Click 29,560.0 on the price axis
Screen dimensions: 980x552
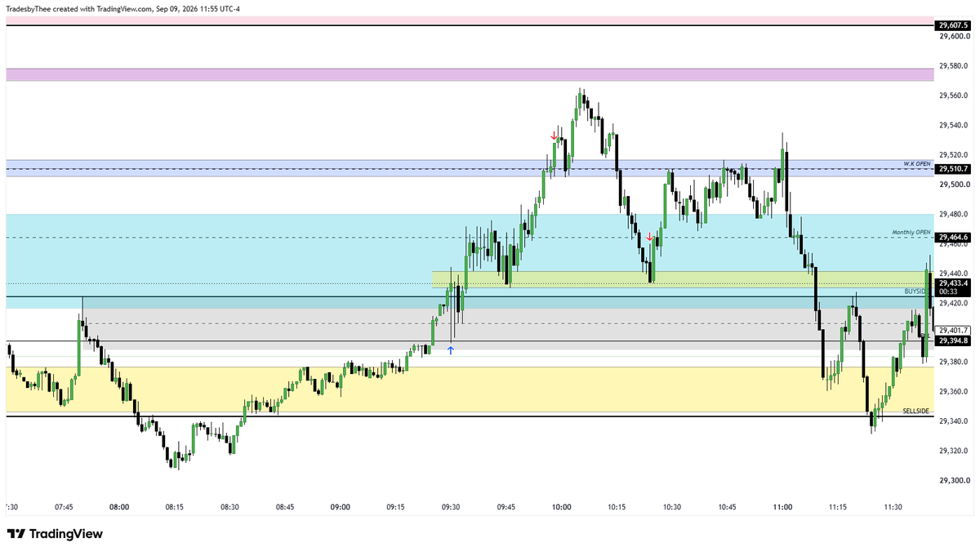click(x=954, y=96)
